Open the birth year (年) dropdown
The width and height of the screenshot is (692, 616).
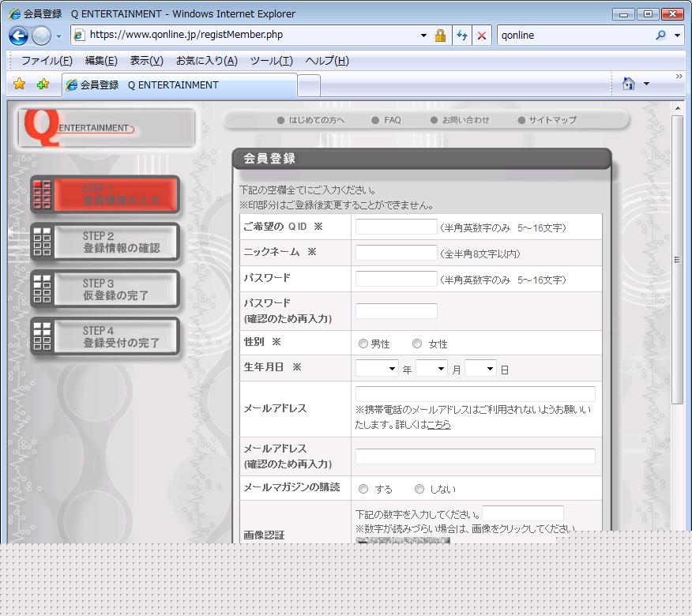point(377,369)
